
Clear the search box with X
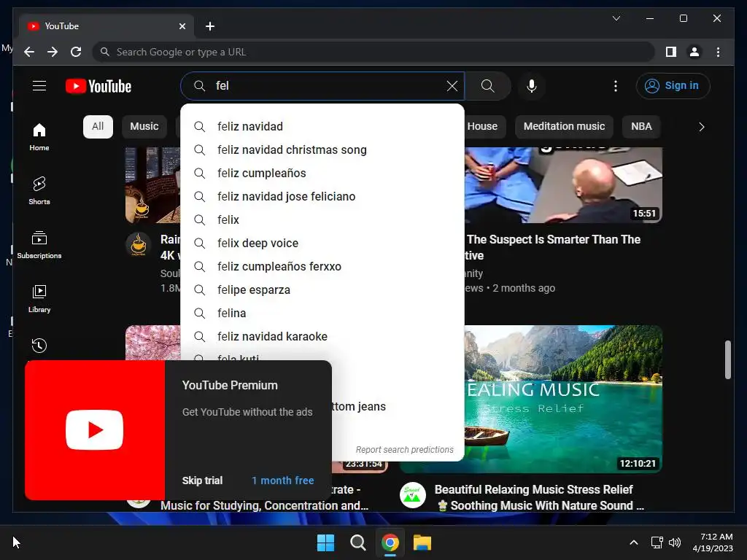tap(452, 86)
